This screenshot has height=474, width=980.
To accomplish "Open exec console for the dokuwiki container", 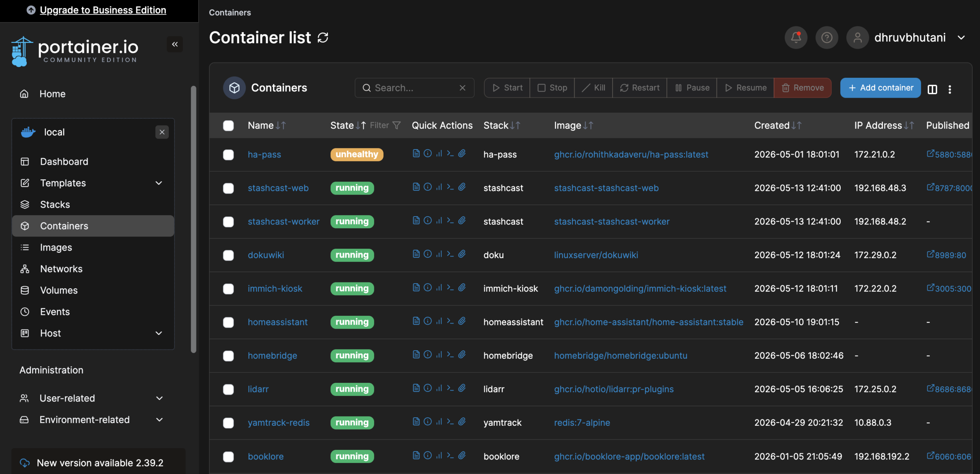I will (450, 254).
